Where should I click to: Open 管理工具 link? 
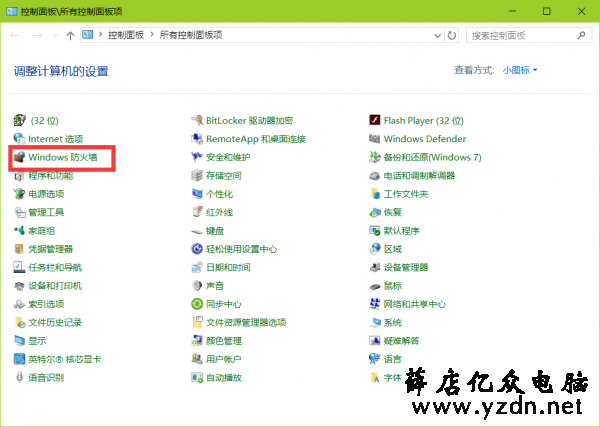click(x=46, y=212)
